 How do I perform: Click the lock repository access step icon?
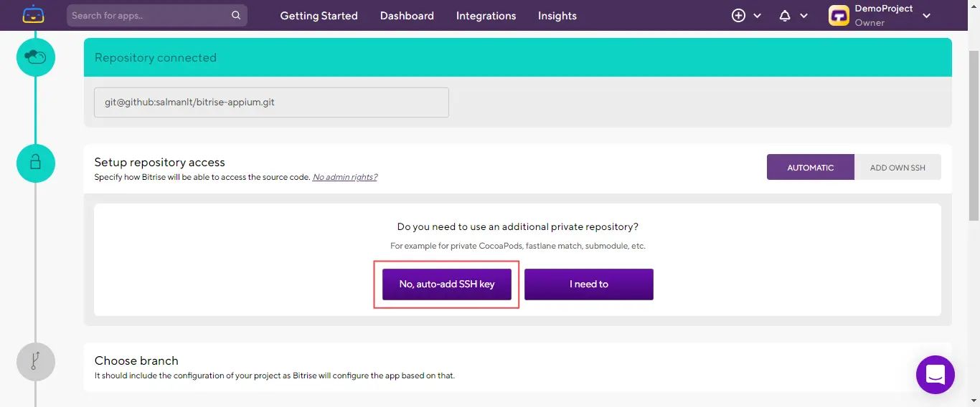36,163
